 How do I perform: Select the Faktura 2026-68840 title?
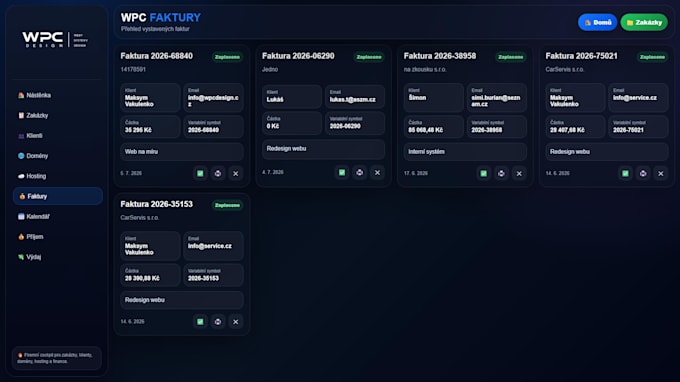(157, 56)
